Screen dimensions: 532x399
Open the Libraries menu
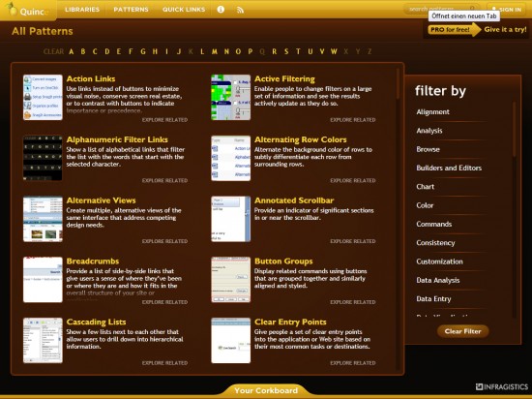pos(82,10)
